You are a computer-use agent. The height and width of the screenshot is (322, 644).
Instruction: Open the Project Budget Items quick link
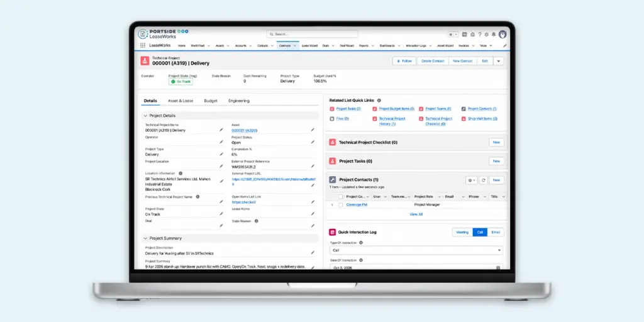tap(396, 109)
